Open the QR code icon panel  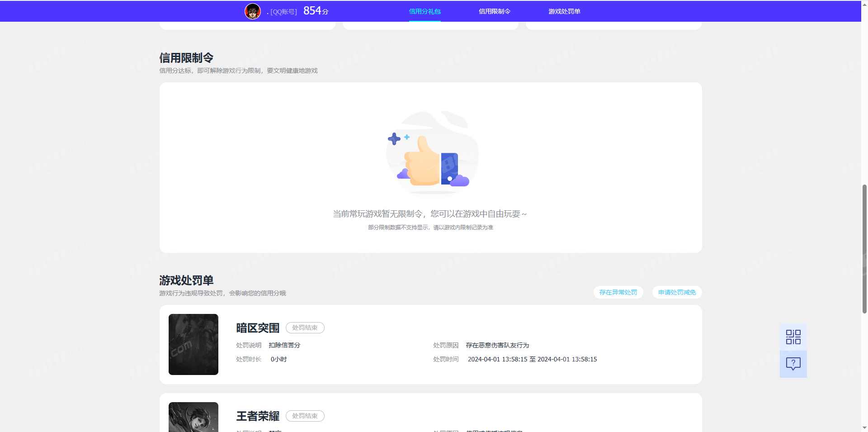793,337
